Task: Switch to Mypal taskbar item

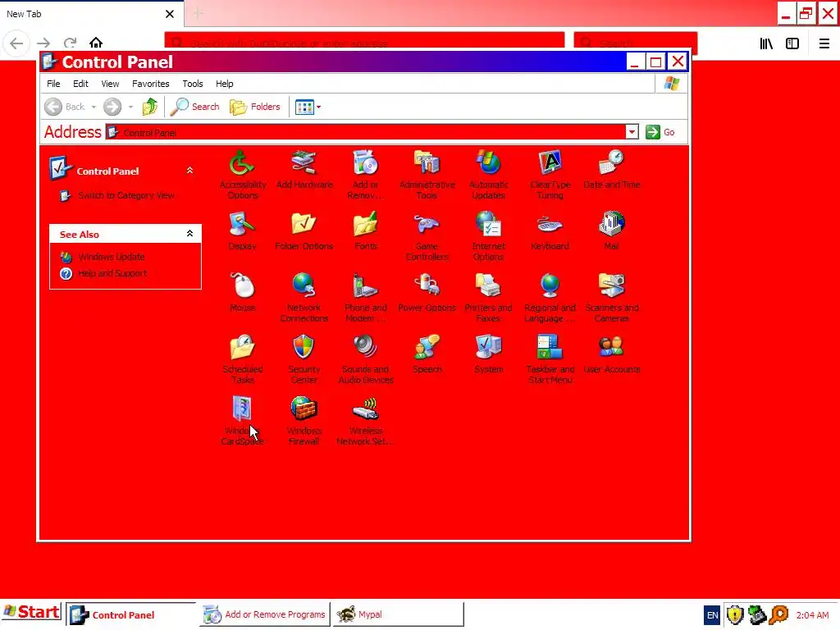Action: tap(398, 614)
